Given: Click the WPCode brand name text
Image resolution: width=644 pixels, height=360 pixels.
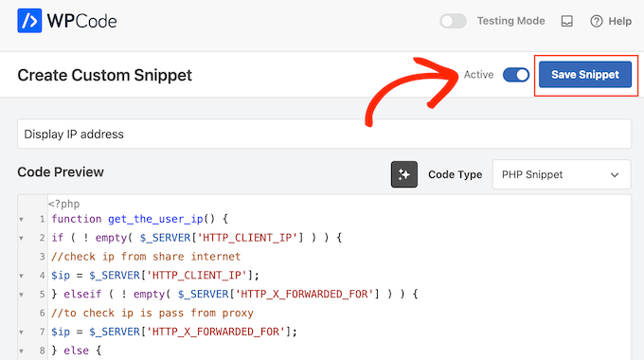Looking at the screenshot, I should [81, 21].
